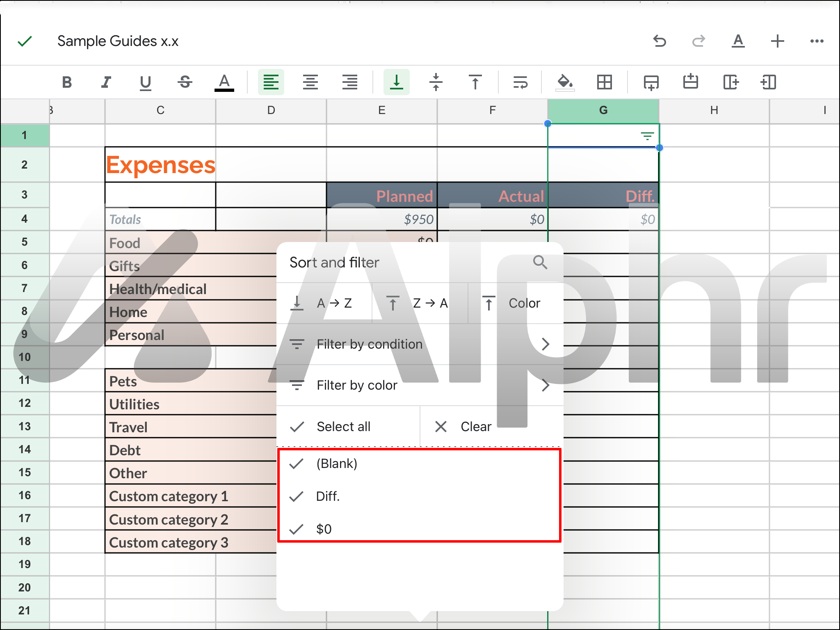Click the undo arrow icon
The height and width of the screenshot is (630, 840).
tap(660, 41)
